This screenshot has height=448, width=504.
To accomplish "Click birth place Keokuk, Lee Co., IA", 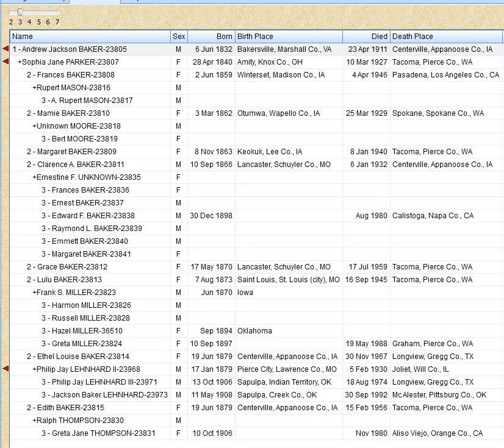I will tap(270, 152).
